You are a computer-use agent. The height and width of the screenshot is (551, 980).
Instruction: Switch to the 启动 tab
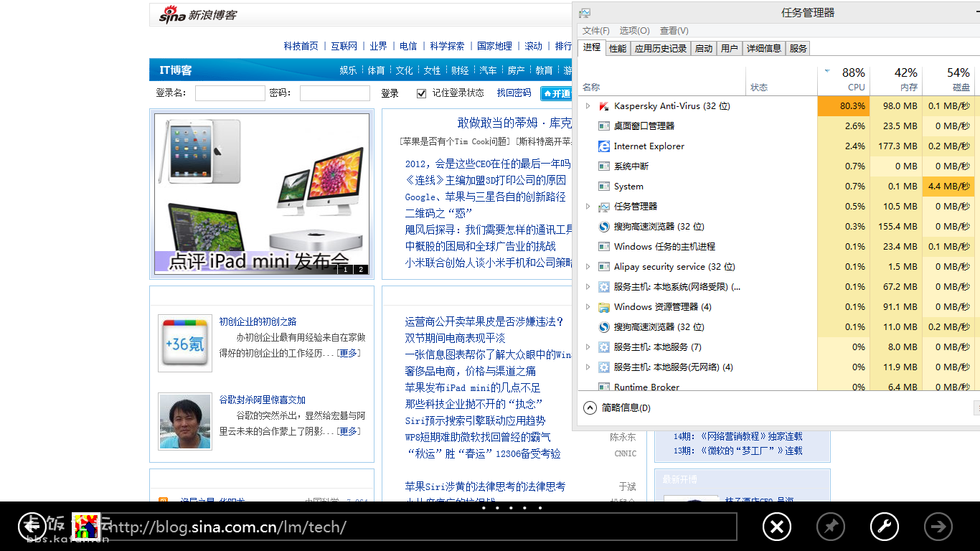[x=704, y=49]
